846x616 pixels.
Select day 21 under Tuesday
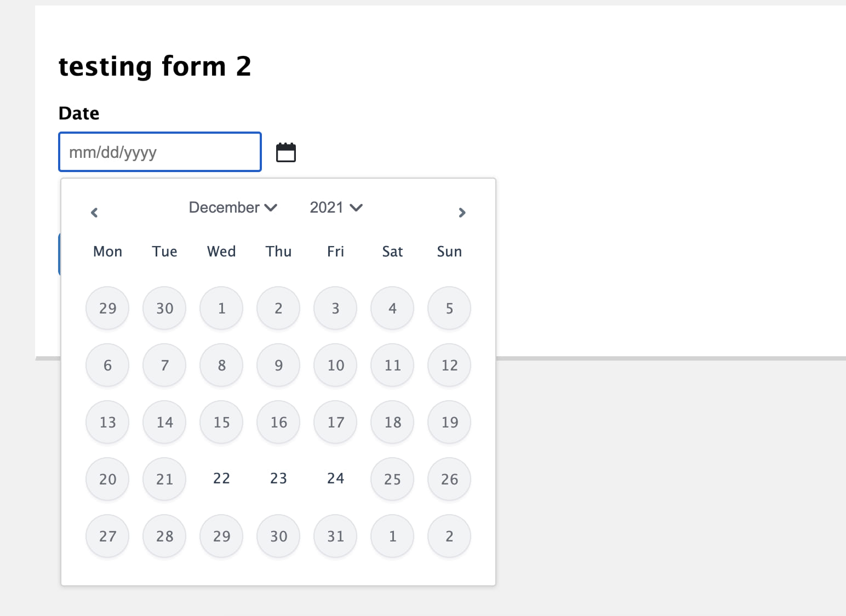(x=164, y=479)
